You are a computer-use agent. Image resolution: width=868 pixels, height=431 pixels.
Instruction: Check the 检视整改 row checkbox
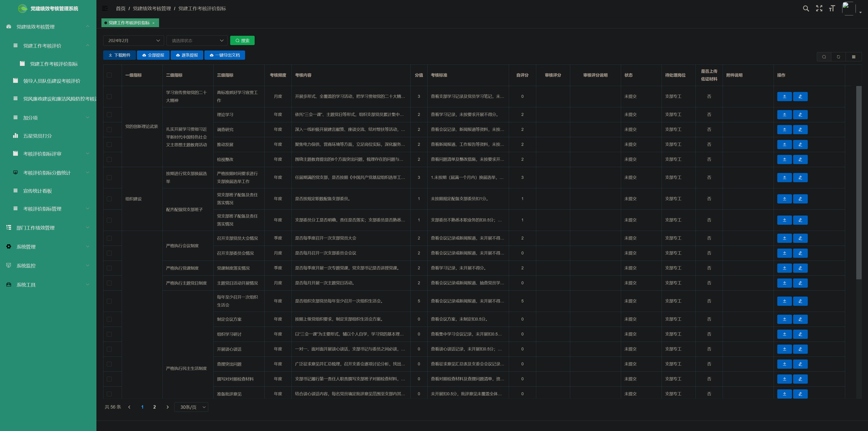(109, 159)
